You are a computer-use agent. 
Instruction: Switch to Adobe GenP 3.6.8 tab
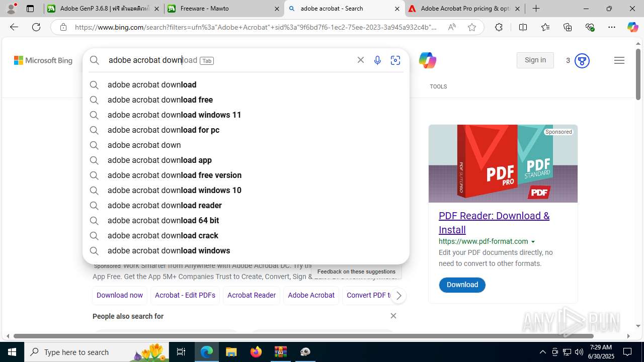(x=104, y=9)
